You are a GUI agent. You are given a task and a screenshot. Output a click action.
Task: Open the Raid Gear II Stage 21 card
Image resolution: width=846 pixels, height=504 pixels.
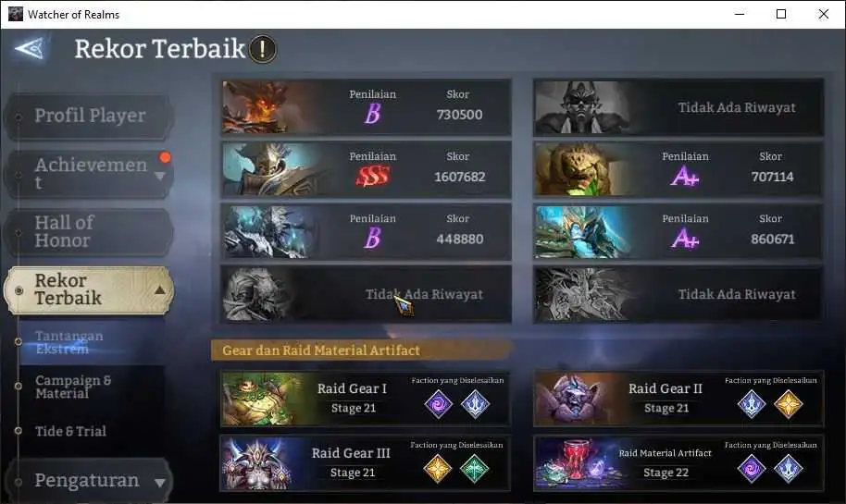[678, 399]
